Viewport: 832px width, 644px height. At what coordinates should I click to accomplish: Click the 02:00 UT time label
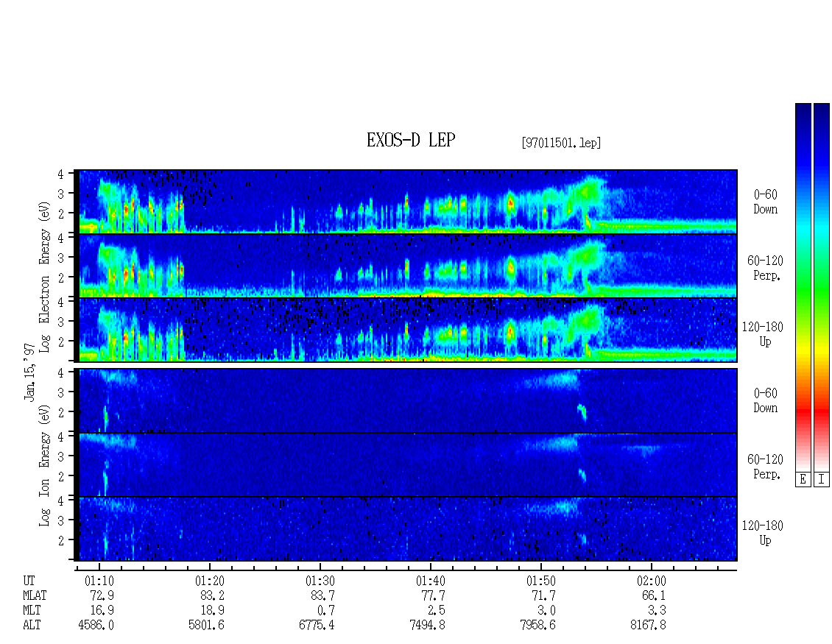[x=651, y=581]
